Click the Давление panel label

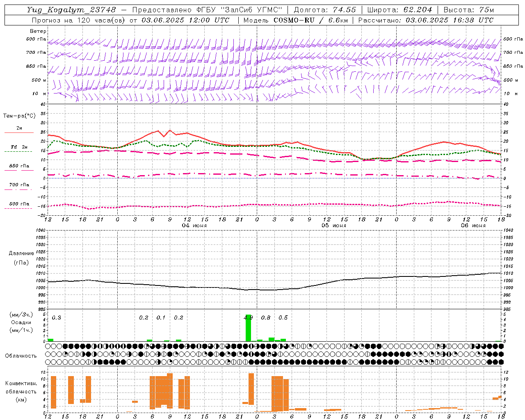pyautogui.click(x=21, y=253)
